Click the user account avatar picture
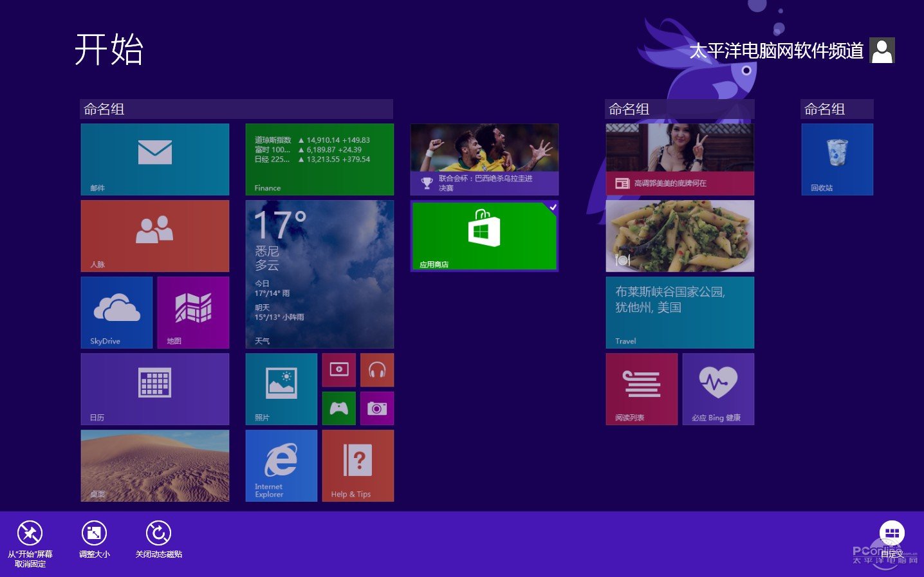Screen dimensions: 924x577 pos(882,50)
